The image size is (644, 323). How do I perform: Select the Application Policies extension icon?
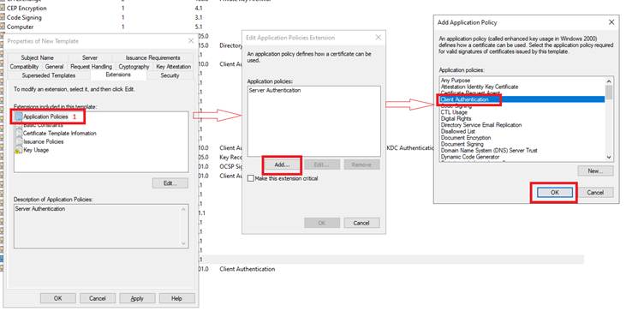tap(19, 117)
